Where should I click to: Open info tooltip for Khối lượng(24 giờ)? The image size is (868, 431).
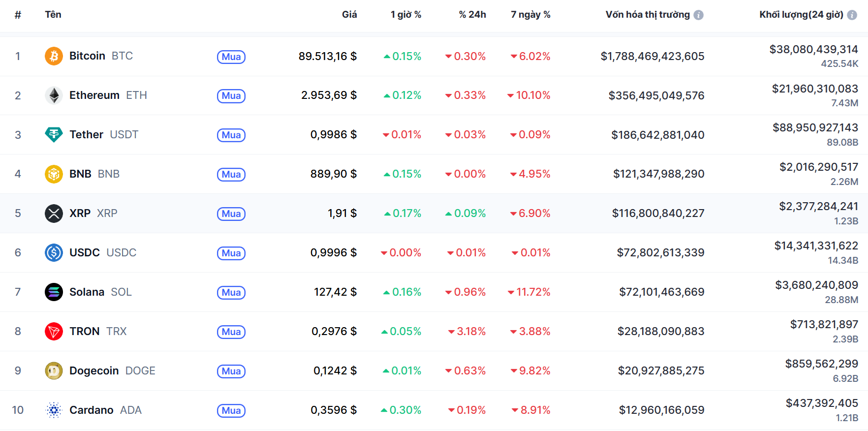point(852,15)
